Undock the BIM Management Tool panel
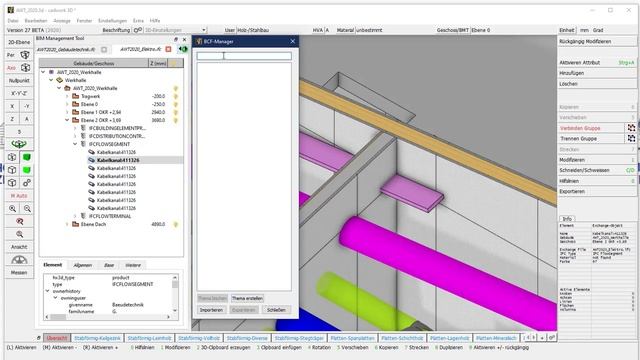Image resolution: width=640 pixels, height=360 pixels. point(176,40)
